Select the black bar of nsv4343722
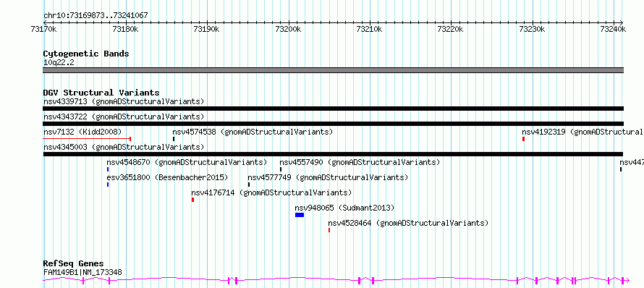644x288 pixels. [x=333, y=124]
